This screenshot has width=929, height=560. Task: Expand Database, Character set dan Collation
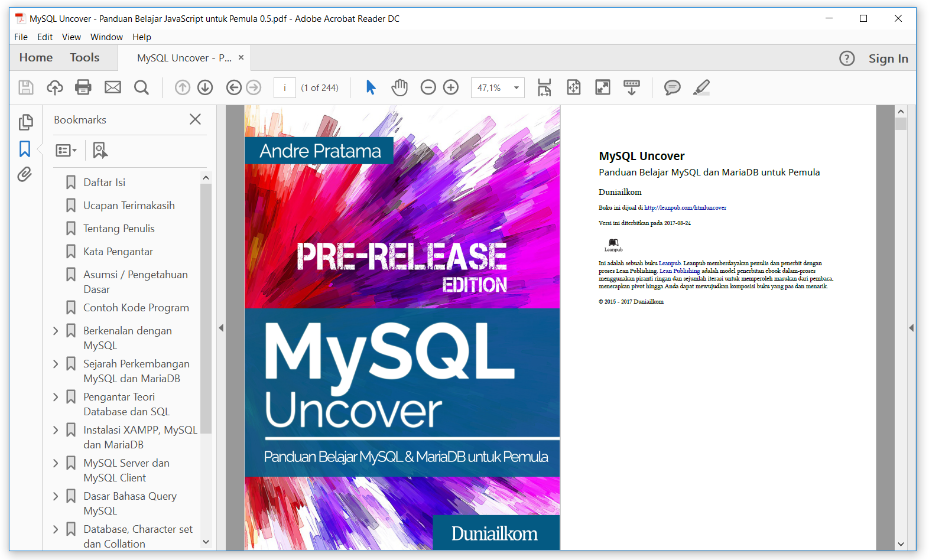(56, 529)
